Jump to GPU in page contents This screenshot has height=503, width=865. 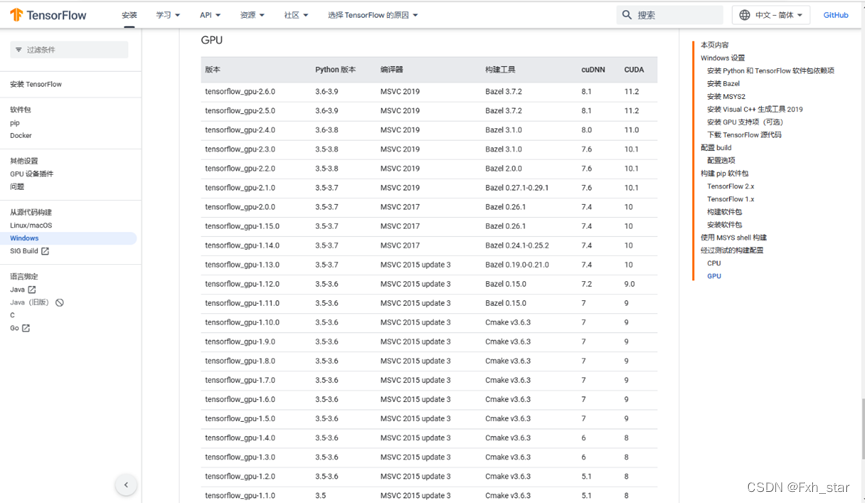pos(714,276)
